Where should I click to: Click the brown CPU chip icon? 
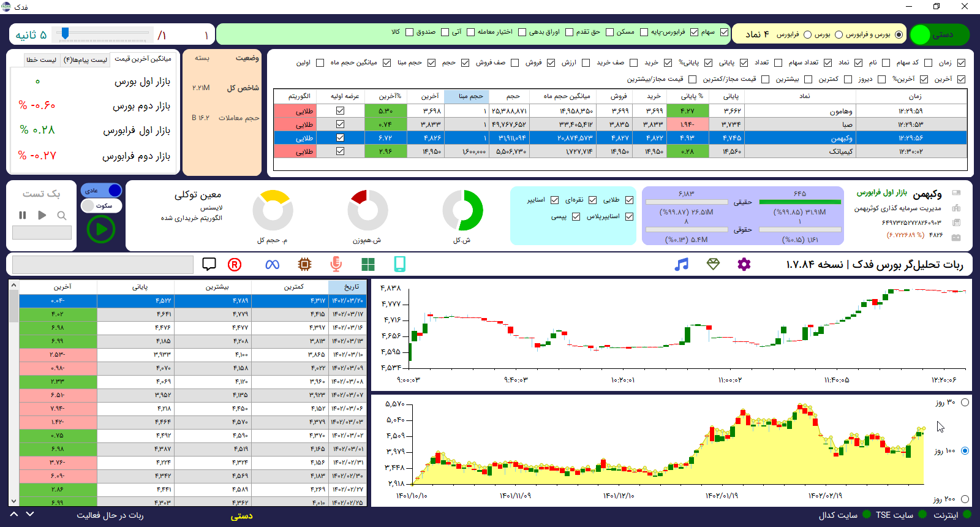pos(304,264)
